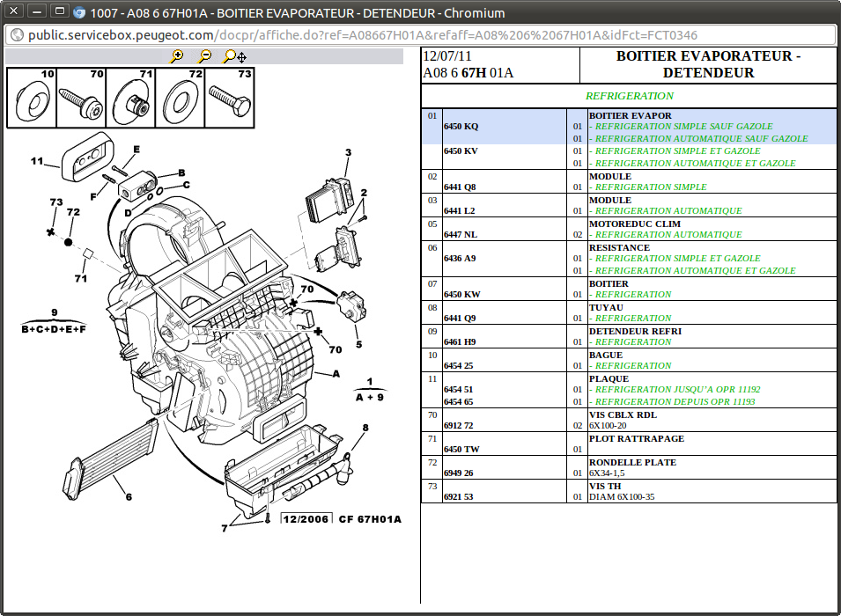Click the green REFRIGERATION section heading
Image resolution: width=841 pixels, height=616 pixels.
629,96
